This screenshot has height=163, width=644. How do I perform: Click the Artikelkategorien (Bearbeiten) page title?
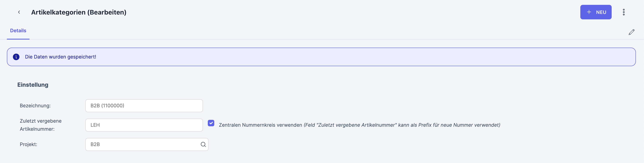(79, 12)
